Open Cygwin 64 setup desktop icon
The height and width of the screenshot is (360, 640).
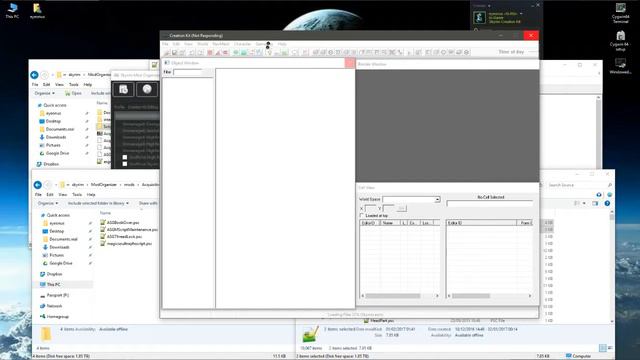620,41
